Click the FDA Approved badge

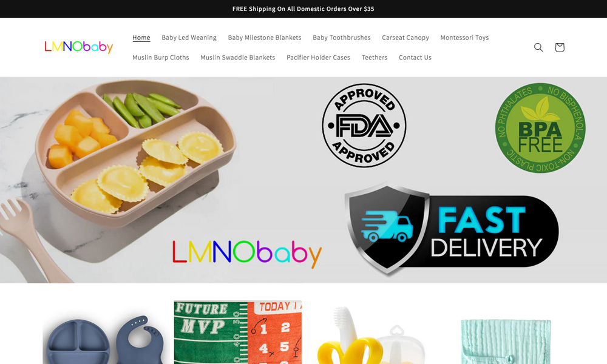pyautogui.click(x=364, y=126)
